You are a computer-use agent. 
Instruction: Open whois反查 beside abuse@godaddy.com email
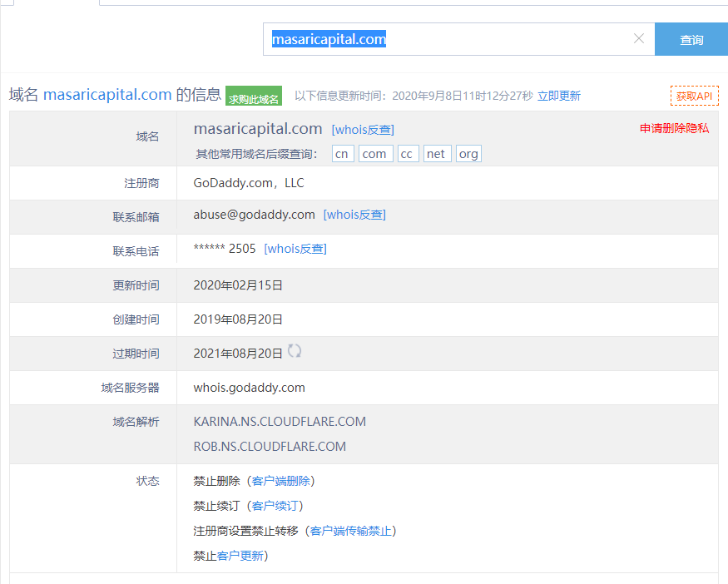[354, 215]
